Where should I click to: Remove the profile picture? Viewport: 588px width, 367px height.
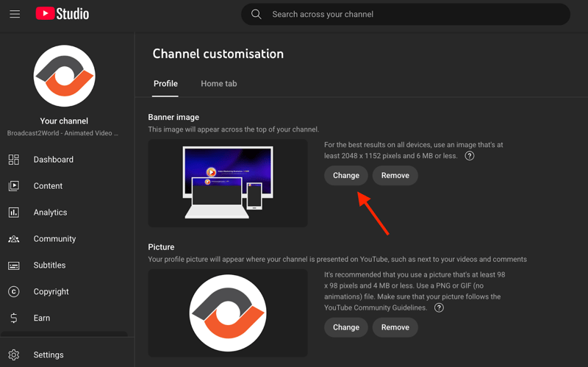point(395,327)
